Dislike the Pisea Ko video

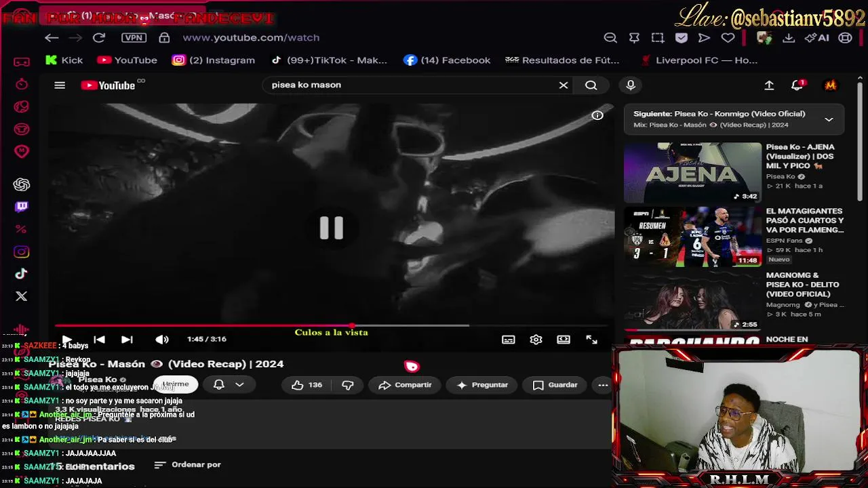click(x=347, y=385)
